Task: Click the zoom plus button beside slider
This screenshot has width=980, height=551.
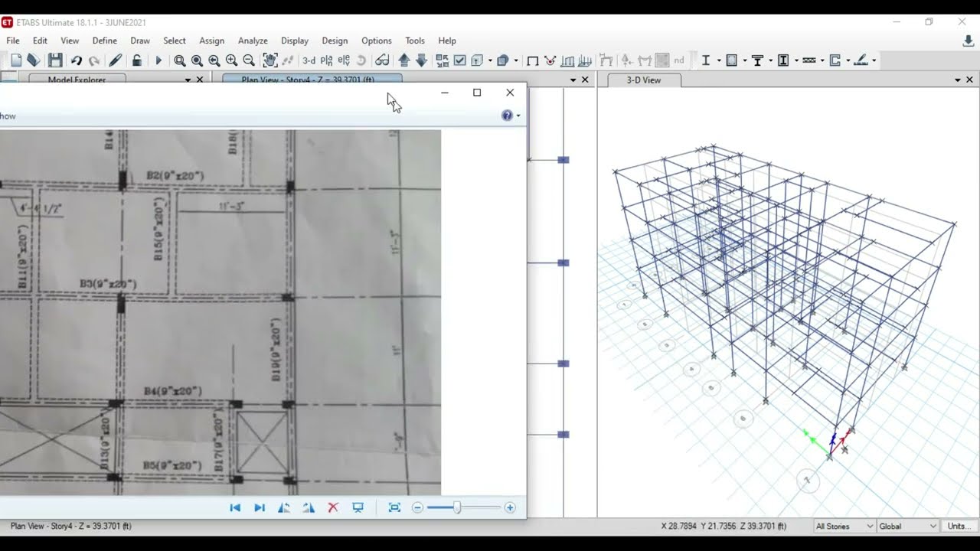Action: pos(510,507)
